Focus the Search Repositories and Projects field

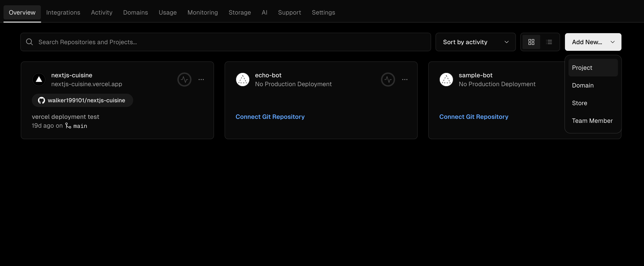(225, 42)
